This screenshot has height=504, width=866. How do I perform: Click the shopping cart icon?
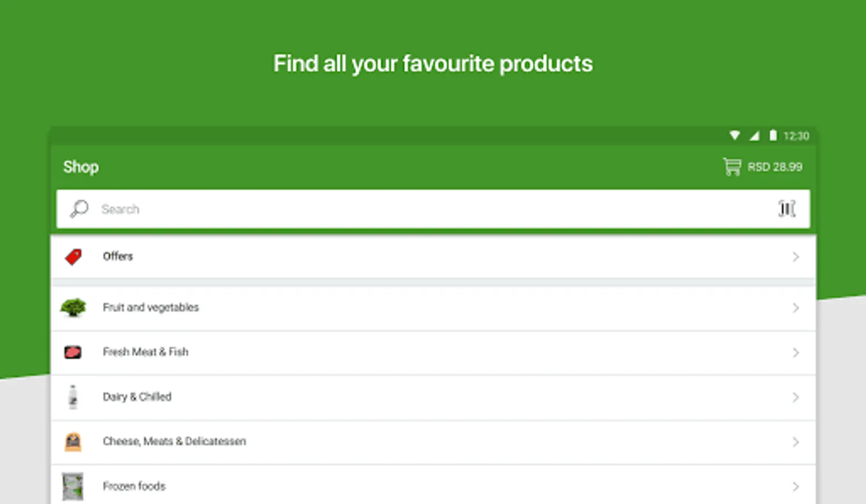(x=732, y=166)
